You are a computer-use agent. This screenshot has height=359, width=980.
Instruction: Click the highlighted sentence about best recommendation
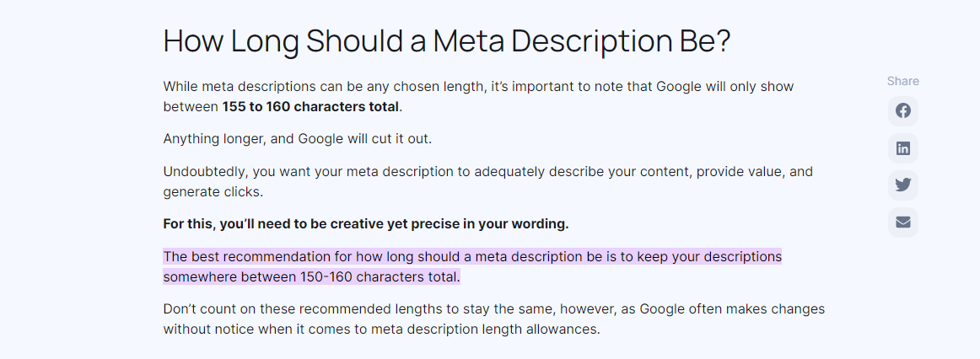(472, 266)
